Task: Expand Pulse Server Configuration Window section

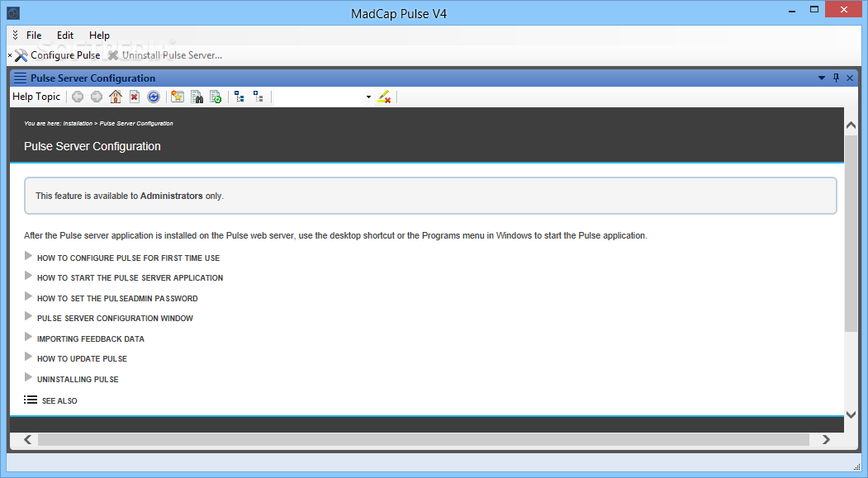Action: 28,316
